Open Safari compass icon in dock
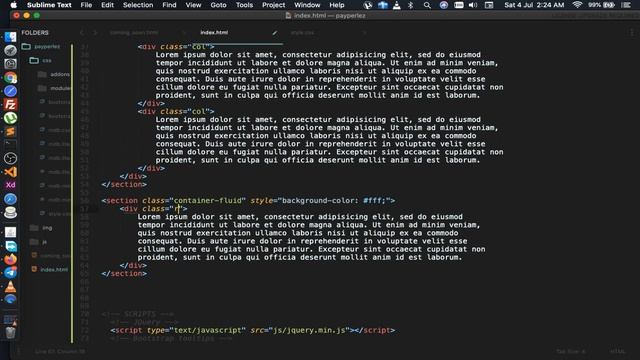Image resolution: width=640 pixels, height=360 pixels. coord(11,91)
